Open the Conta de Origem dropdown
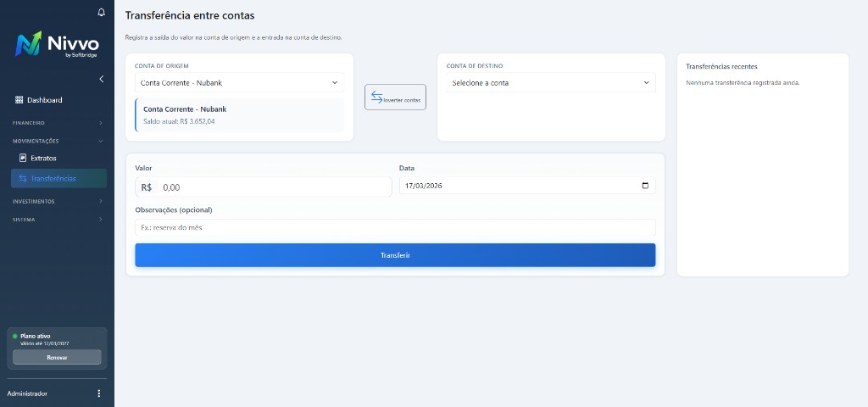 pyautogui.click(x=239, y=82)
